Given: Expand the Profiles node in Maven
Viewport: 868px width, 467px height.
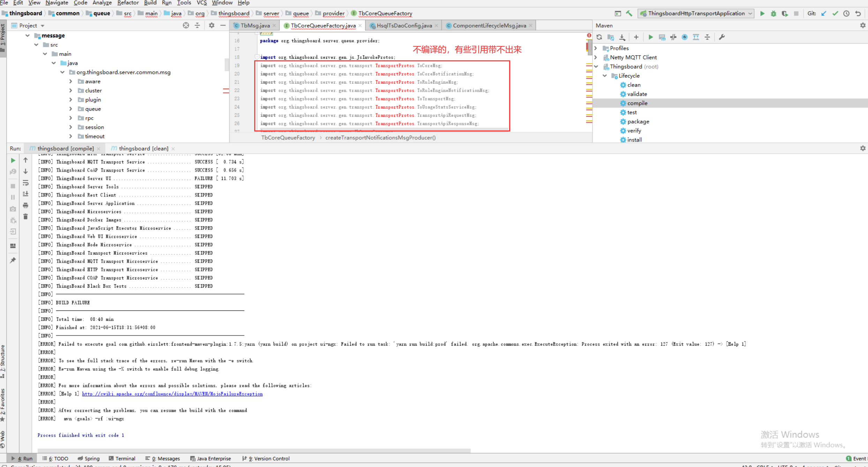Looking at the screenshot, I should (596, 48).
